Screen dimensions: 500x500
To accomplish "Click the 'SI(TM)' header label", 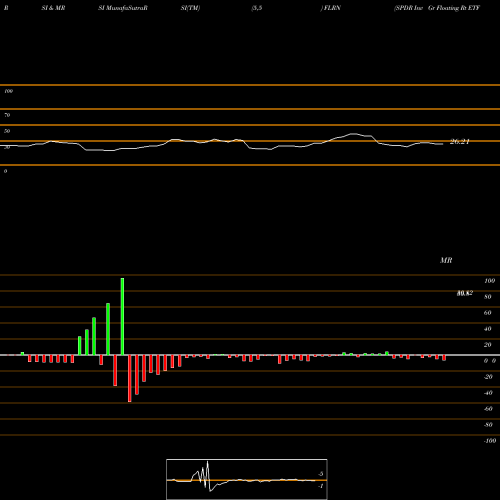I will [190, 8].
